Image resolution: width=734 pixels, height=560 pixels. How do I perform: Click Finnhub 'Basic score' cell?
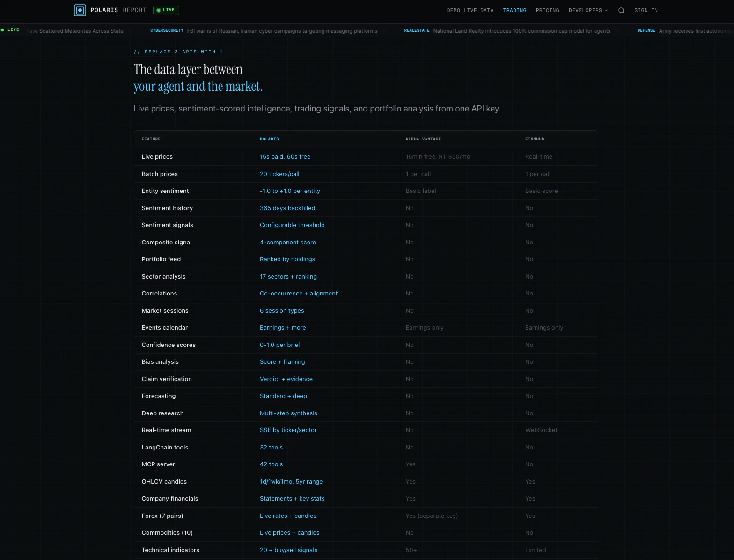pos(542,191)
